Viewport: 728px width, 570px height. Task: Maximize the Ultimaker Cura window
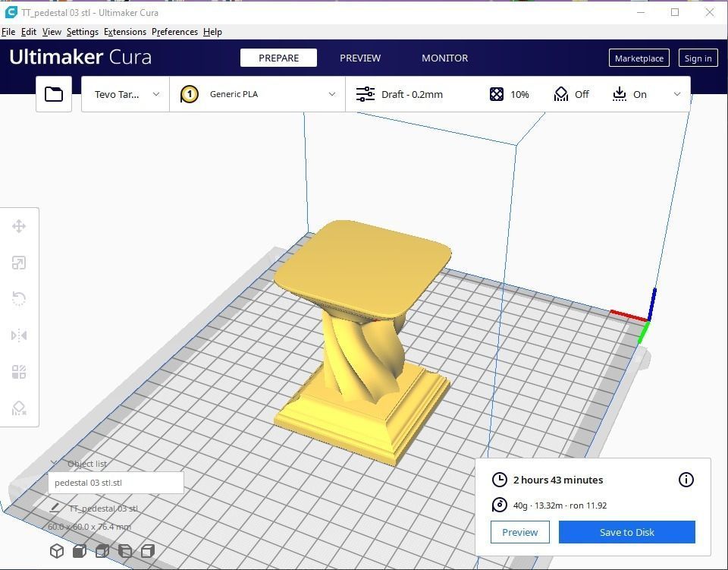(x=675, y=13)
